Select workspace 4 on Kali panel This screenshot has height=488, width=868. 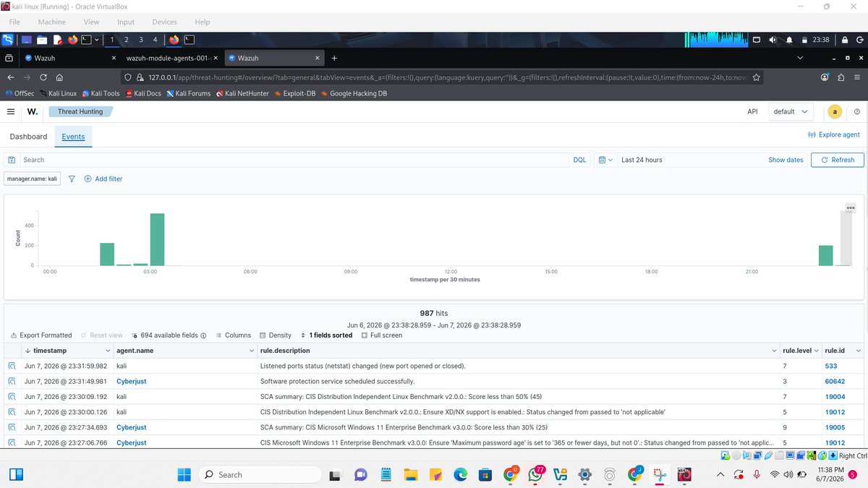tap(156, 40)
